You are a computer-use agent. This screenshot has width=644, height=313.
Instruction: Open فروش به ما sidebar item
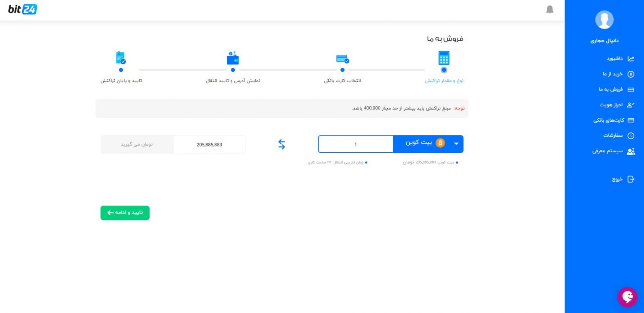616,89
